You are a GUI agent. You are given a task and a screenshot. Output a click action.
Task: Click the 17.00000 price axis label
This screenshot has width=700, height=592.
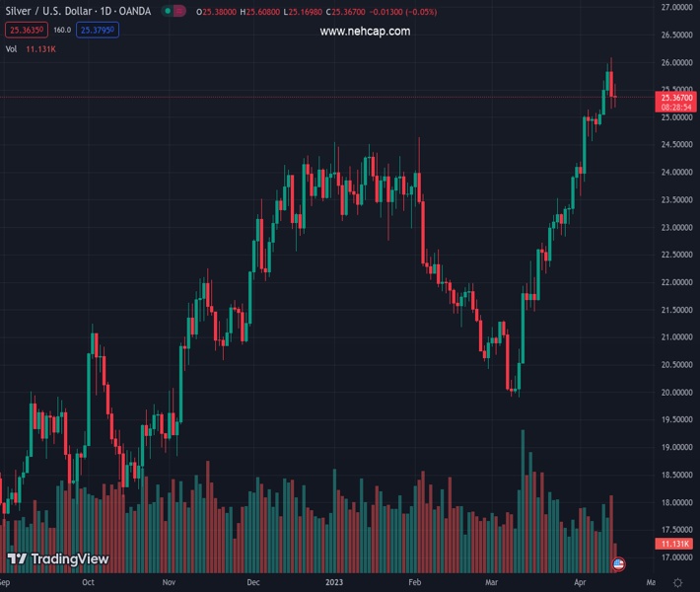pyautogui.click(x=676, y=557)
